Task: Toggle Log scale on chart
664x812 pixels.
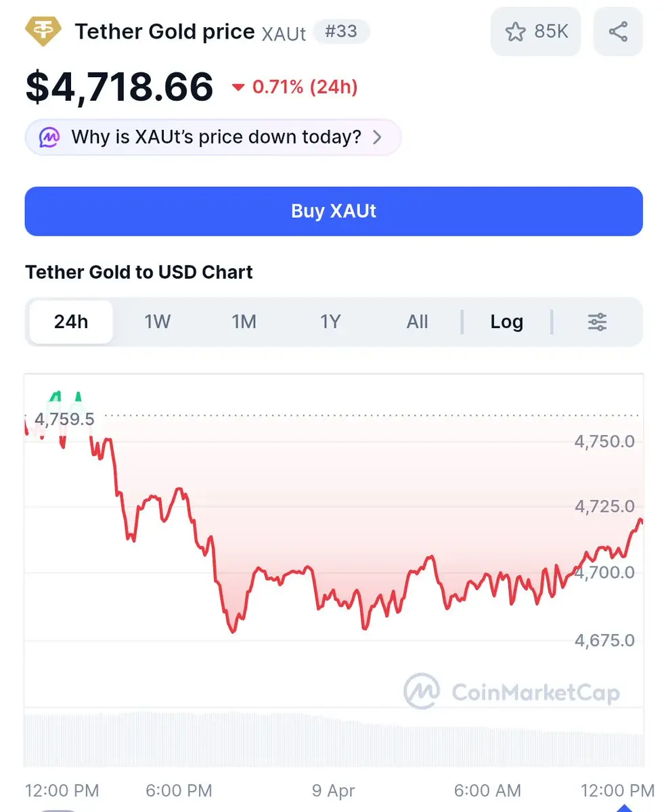Action: 506,322
